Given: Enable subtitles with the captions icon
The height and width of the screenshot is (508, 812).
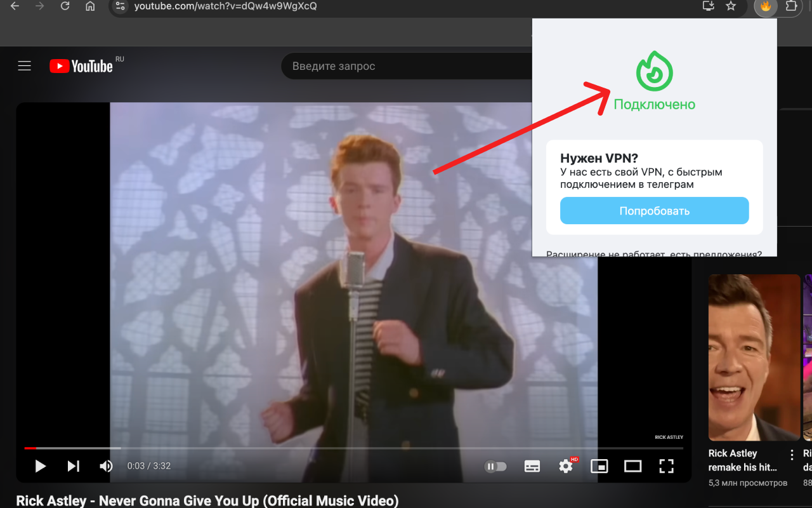Looking at the screenshot, I should (532, 465).
